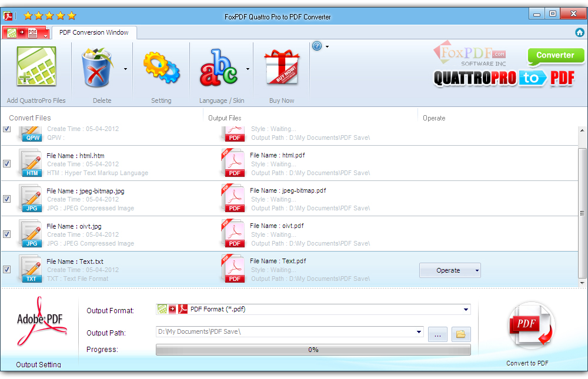
Task: Select the File Name : Text.pdf output text
Action: pyautogui.click(x=278, y=261)
